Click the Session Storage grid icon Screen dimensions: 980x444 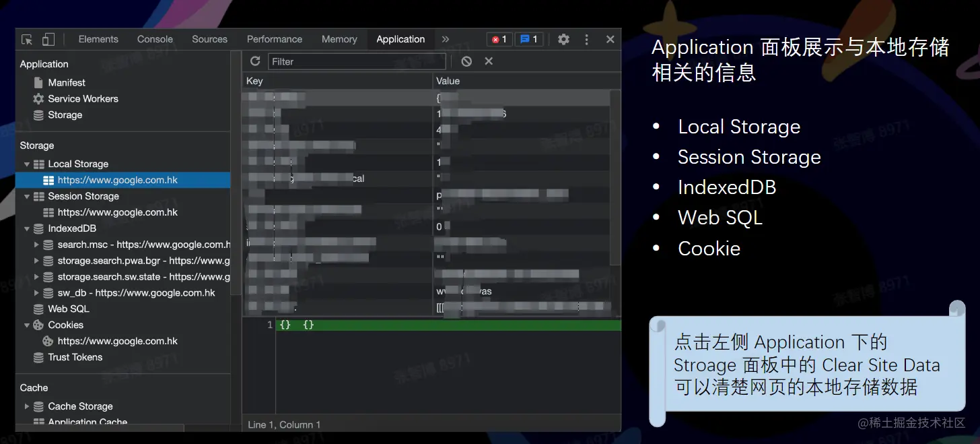tap(38, 196)
